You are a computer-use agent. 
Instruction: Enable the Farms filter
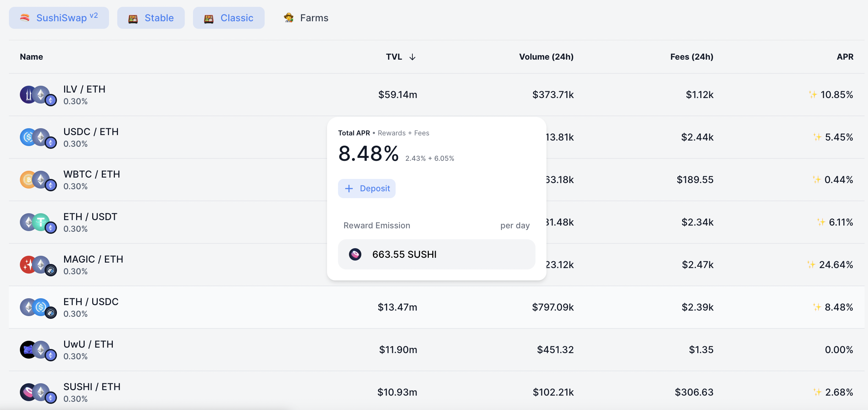click(306, 18)
